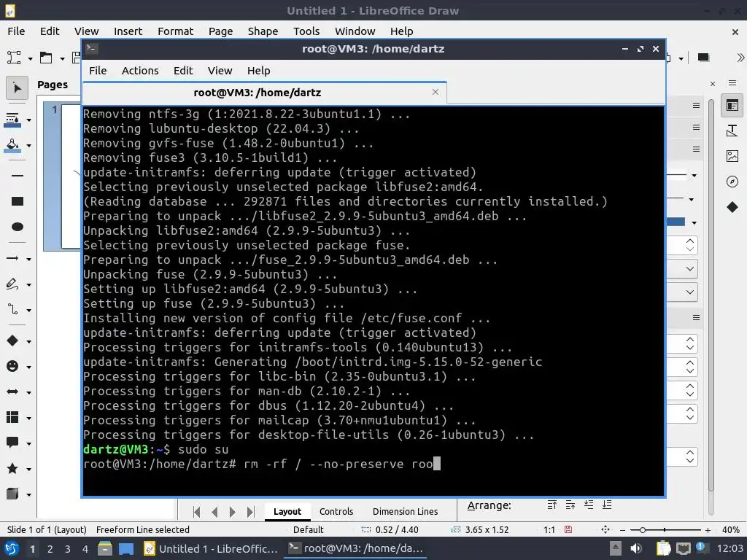Click zoom in plus button
747x560 pixels.
pos(708,530)
